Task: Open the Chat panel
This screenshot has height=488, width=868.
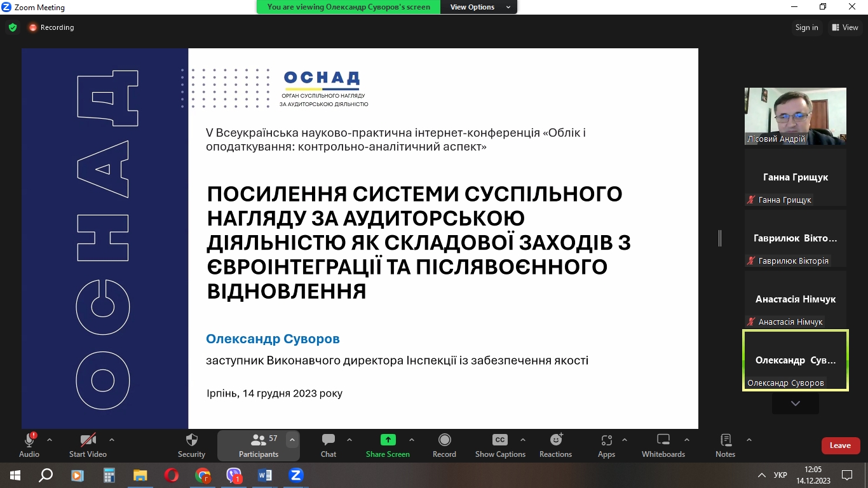Action: coord(329,445)
